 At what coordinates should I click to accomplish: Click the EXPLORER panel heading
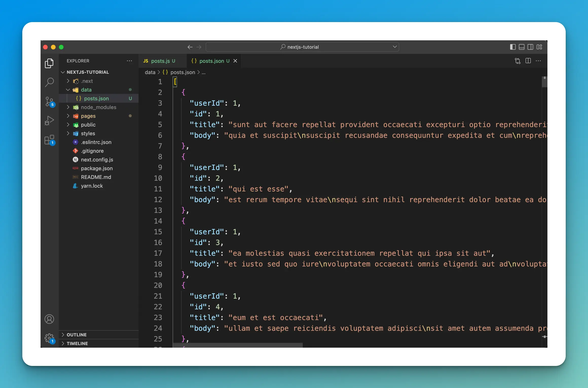click(x=78, y=61)
